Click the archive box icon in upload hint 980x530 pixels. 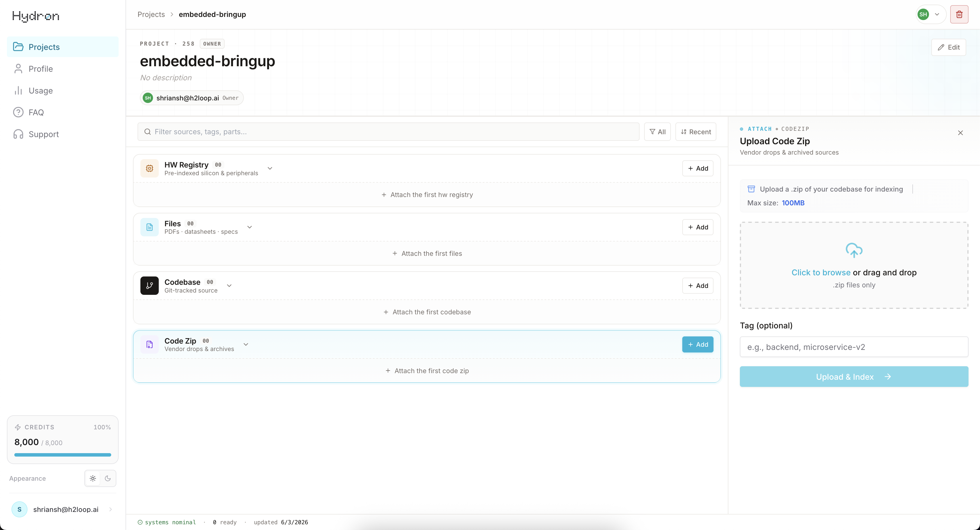click(751, 189)
